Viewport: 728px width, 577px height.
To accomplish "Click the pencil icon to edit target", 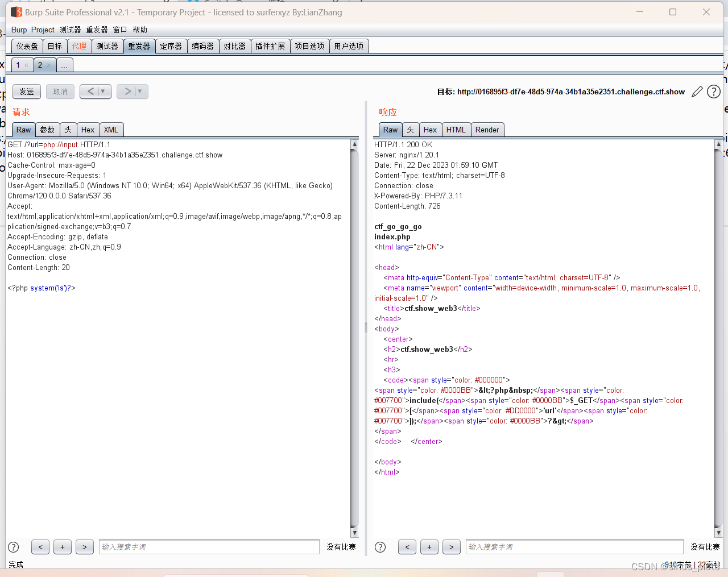I will pos(697,92).
